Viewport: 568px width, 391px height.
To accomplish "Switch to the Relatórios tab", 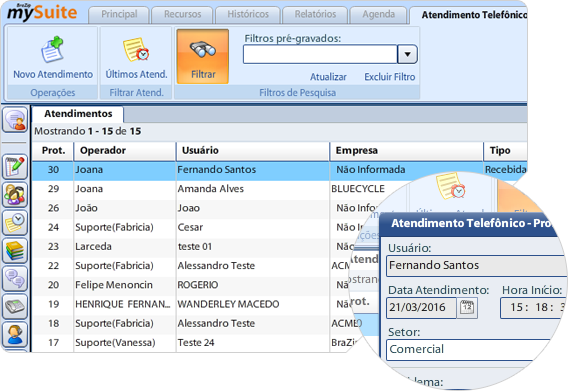I will click(x=315, y=14).
